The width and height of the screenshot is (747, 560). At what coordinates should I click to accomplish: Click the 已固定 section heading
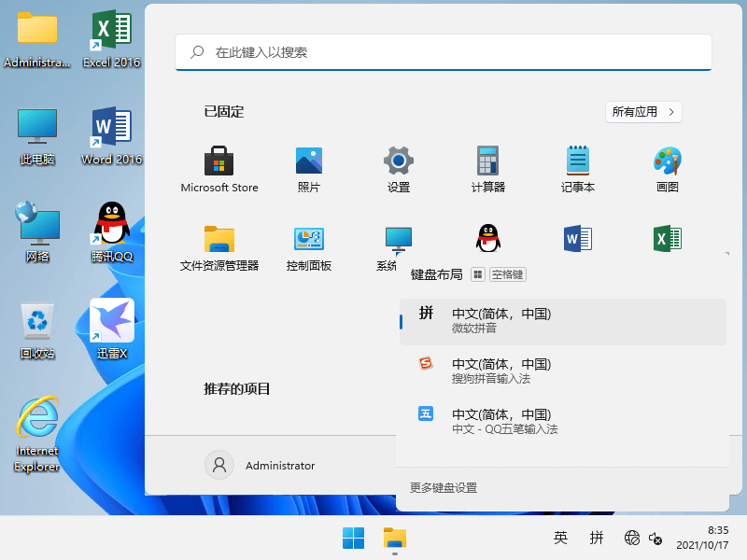[224, 112]
